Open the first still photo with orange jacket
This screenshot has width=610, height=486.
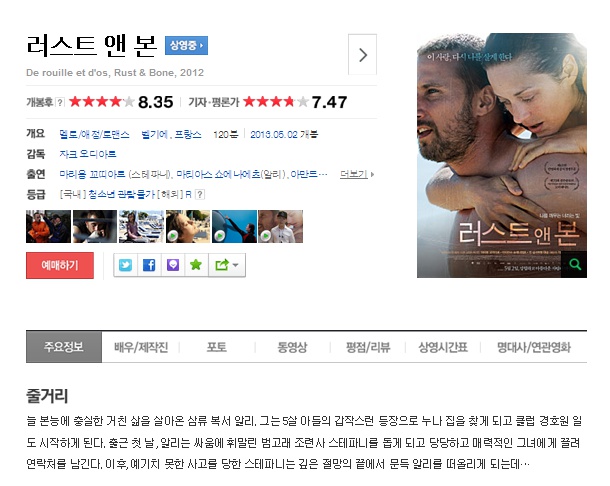[x=48, y=226]
